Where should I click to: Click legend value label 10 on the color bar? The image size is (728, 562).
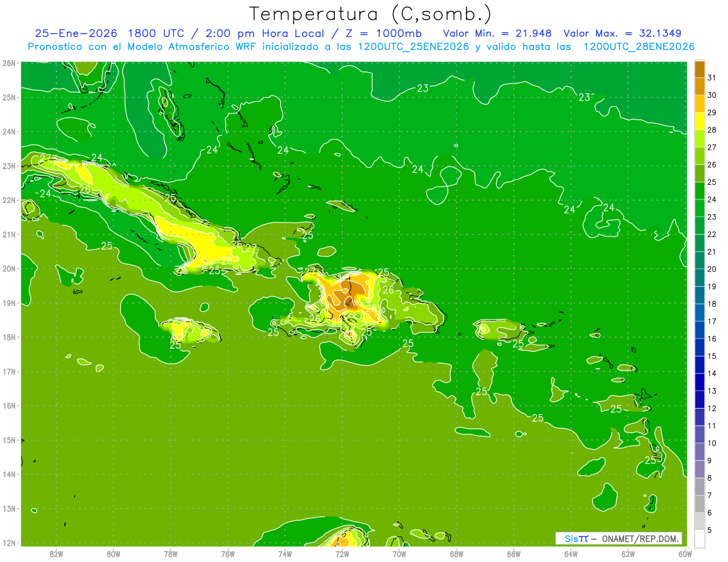point(712,443)
